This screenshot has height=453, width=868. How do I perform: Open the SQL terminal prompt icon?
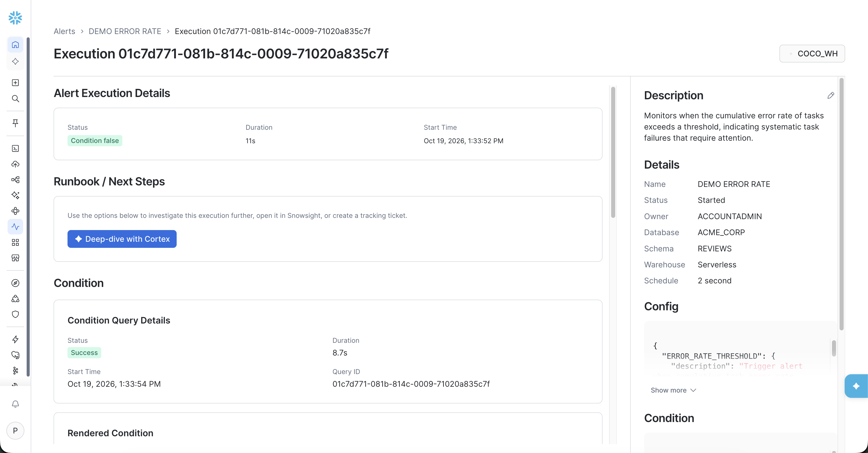(15, 149)
